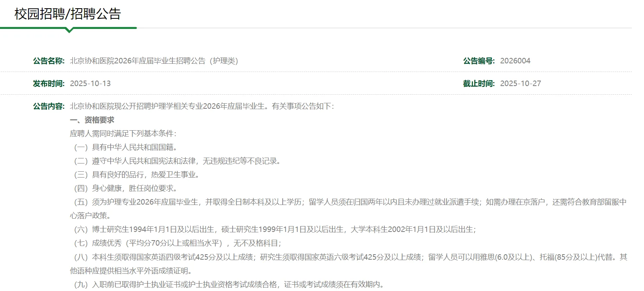Click item（九）about 护士执业证书
Screen dimensions: 644x291
229,284
